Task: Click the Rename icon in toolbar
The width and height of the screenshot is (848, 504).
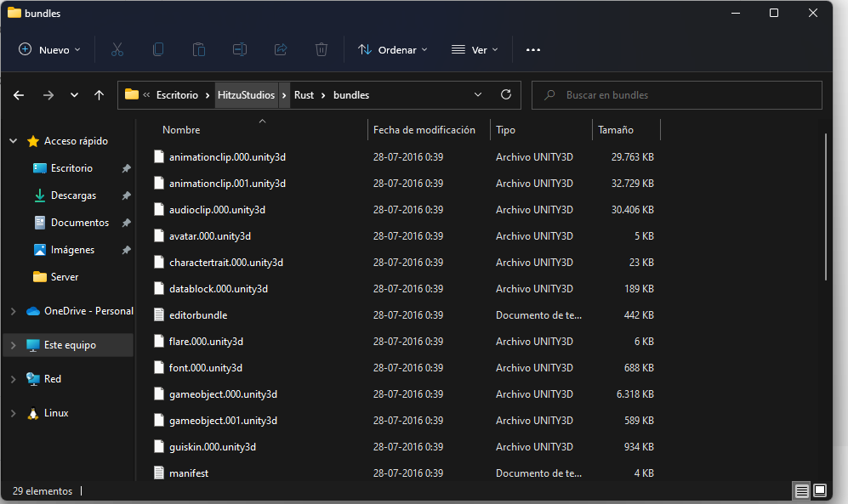Action: tap(240, 49)
